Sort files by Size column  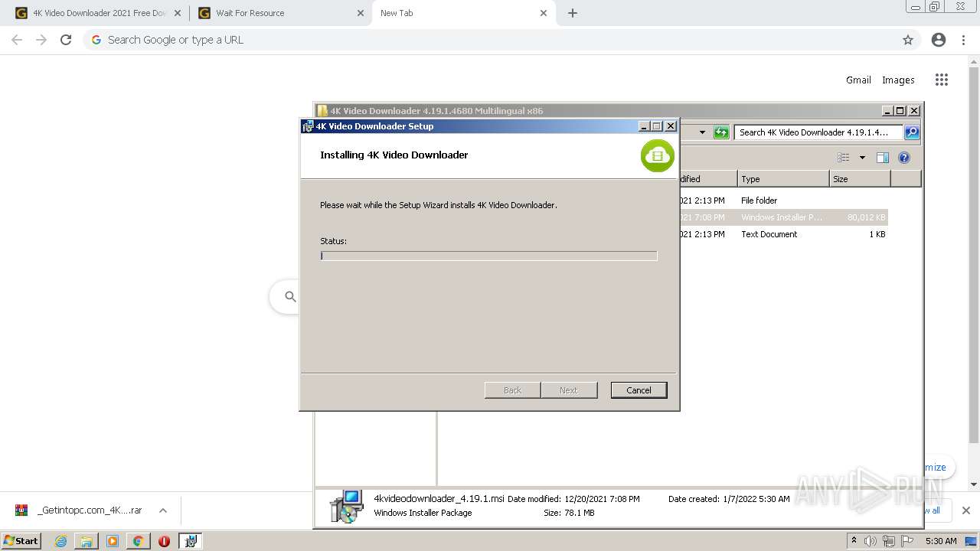[x=860, y=178]
